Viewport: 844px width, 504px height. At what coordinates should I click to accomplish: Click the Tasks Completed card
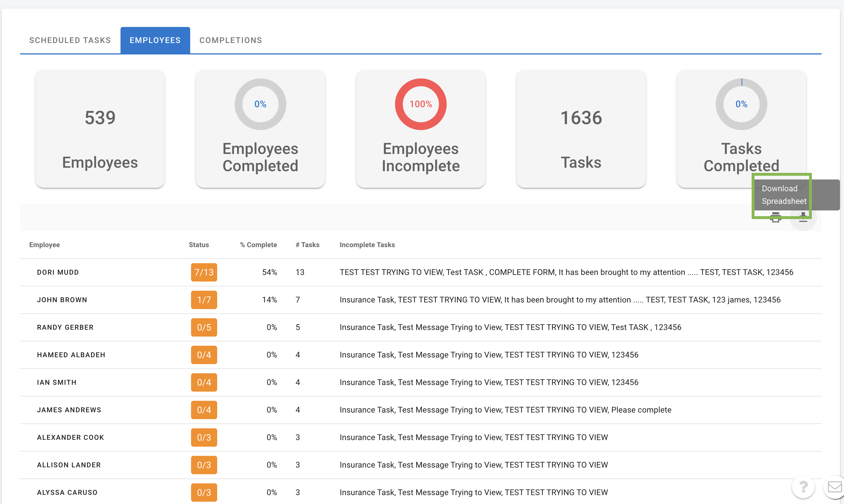tap(741, 129)
